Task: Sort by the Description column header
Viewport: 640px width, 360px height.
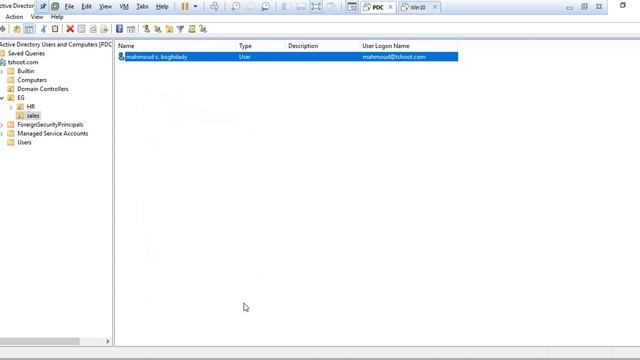Action: coord(322,46)
